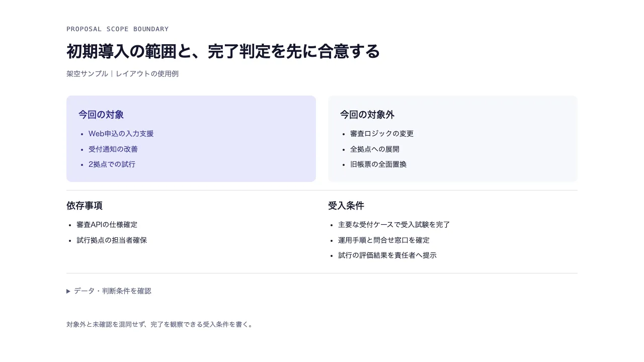Select the item 運用手順と問合せ窓口を確定

pyautogui.click(x=384, y=240)
